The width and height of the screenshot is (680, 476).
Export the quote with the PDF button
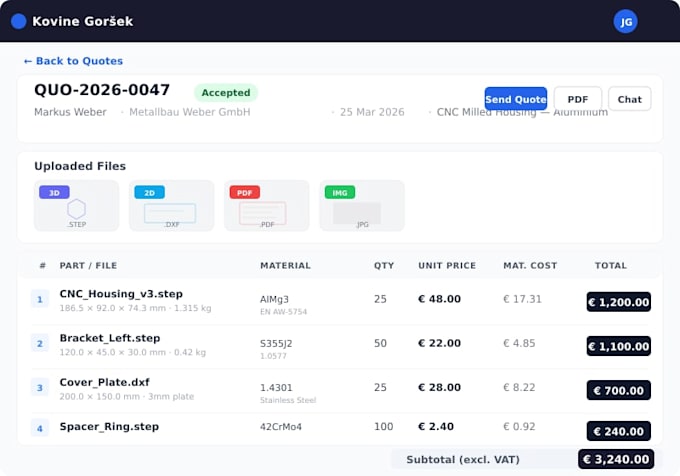pos(578,99)
